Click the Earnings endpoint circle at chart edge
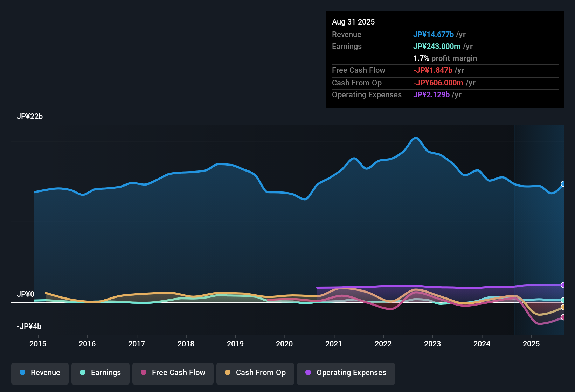Viewport: 575px width, 392px height. pos(563,300)
